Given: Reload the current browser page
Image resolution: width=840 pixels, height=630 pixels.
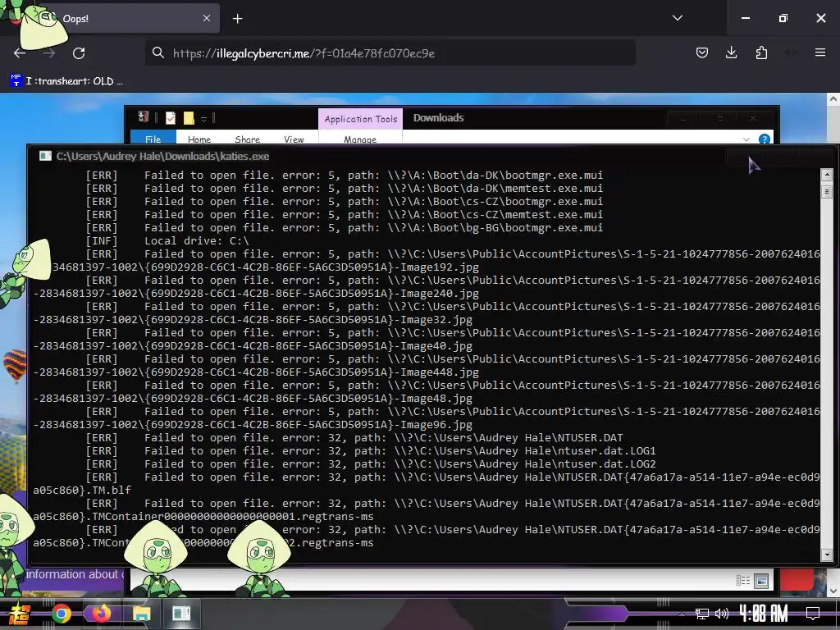Looking at the screenshot, I should (79, 53).
